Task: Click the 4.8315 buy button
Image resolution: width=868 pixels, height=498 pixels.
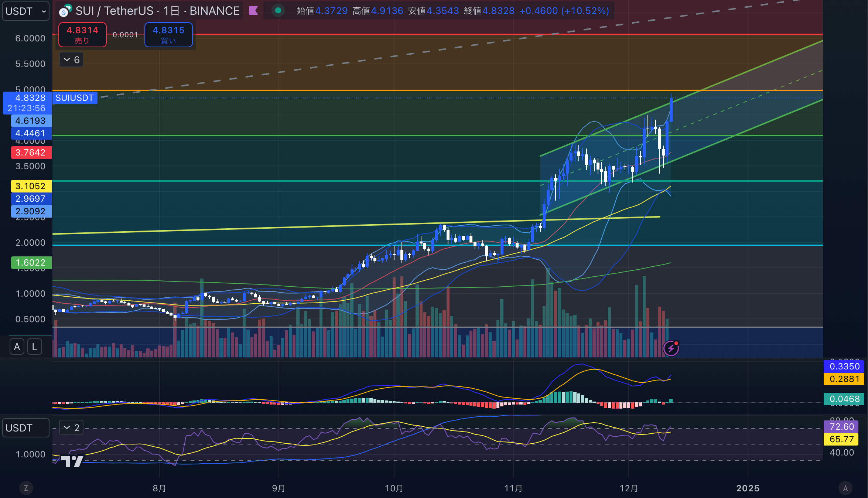Action: pos(168,35)
